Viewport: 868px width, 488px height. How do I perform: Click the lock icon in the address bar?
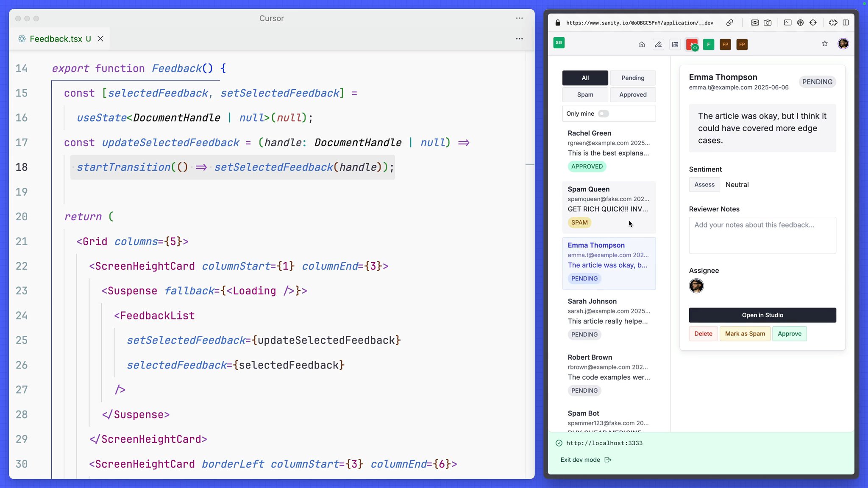tap(558, 23)
